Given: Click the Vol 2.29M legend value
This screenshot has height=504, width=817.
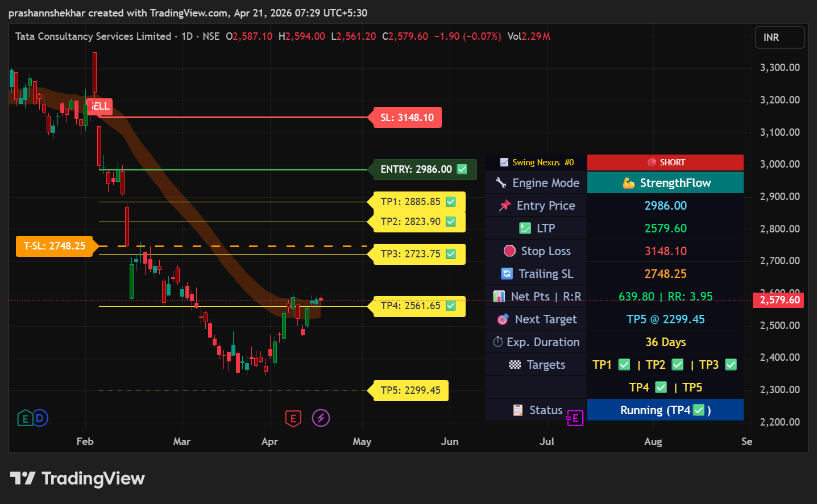Looking at the screenshot, I should (x=529, y=36).
